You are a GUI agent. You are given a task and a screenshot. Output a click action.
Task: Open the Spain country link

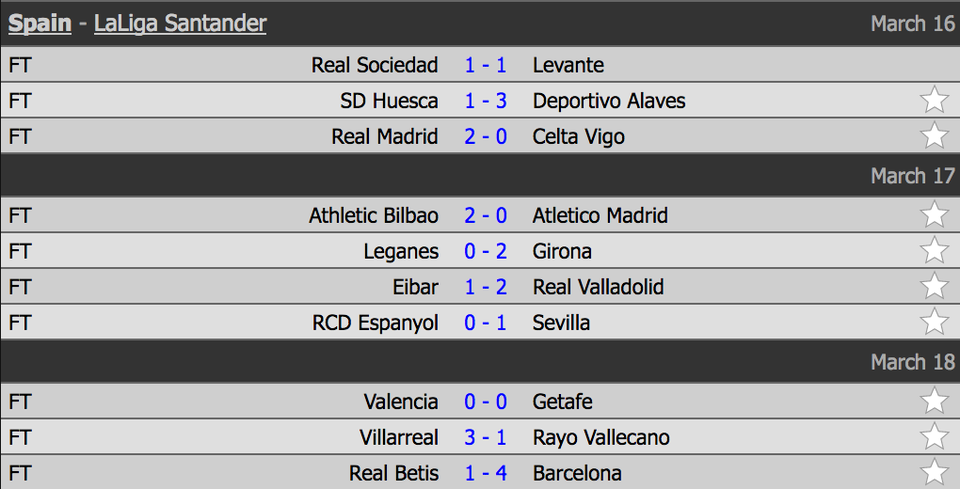tap(40, 23)
